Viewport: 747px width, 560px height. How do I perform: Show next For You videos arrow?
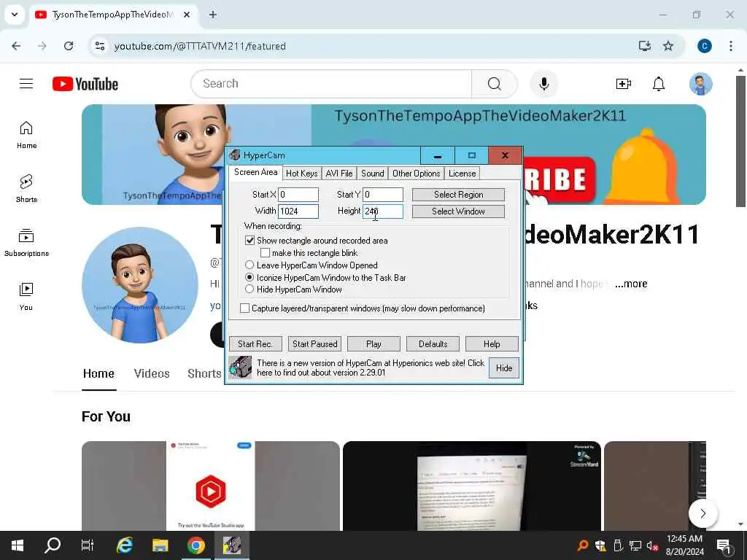[x=703, y=513]
